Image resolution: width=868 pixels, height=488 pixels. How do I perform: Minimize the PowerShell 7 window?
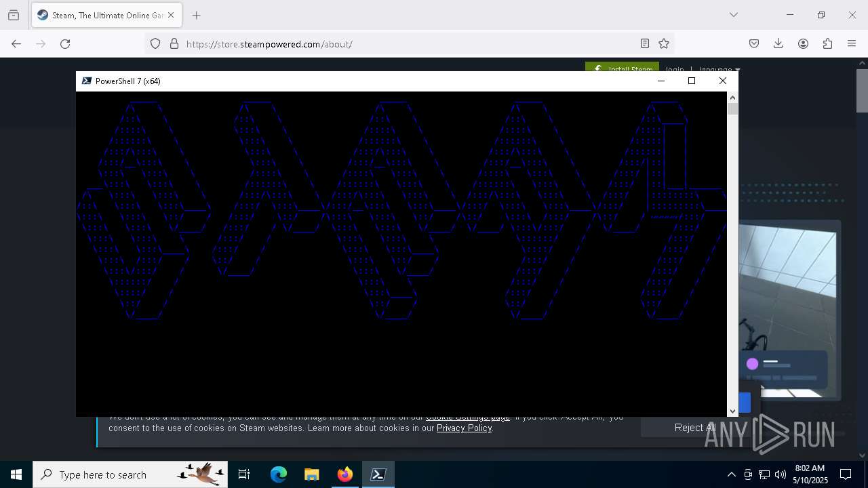click(x=661, y=81)
